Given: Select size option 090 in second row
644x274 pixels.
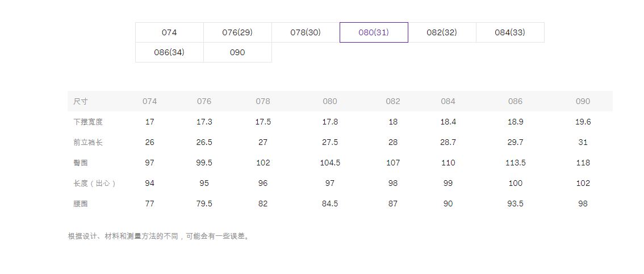Looking at the screenshot, I should pos(237,52).
